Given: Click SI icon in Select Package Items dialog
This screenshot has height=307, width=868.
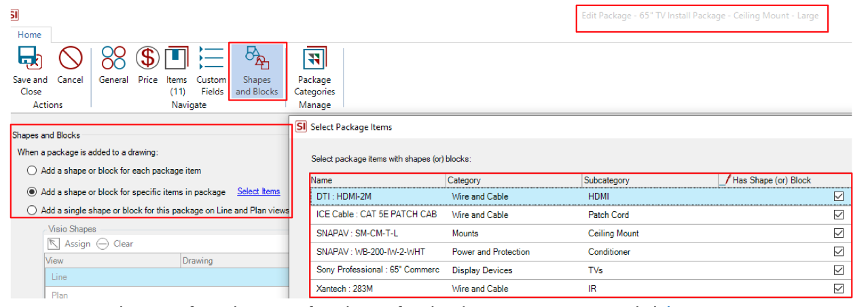Looking at the screenshot, I should (x=302, y=126).
